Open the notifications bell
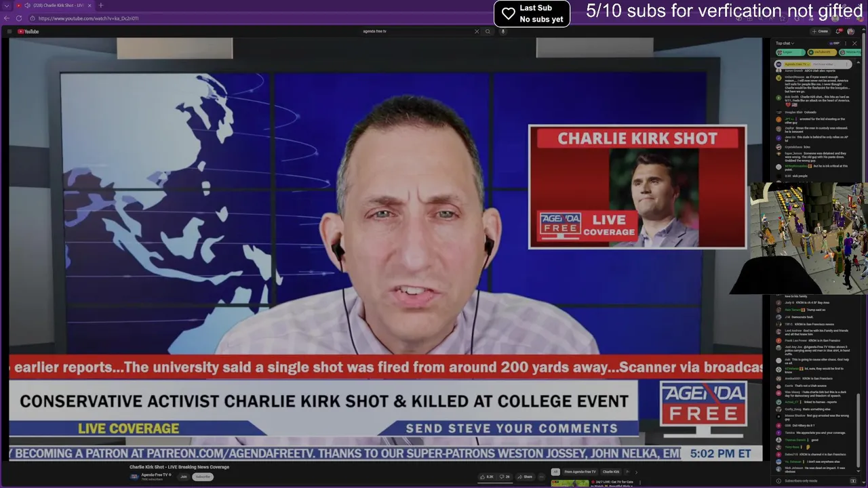Image resolution: width=868 pixels, height=488 pixels. 839,31
